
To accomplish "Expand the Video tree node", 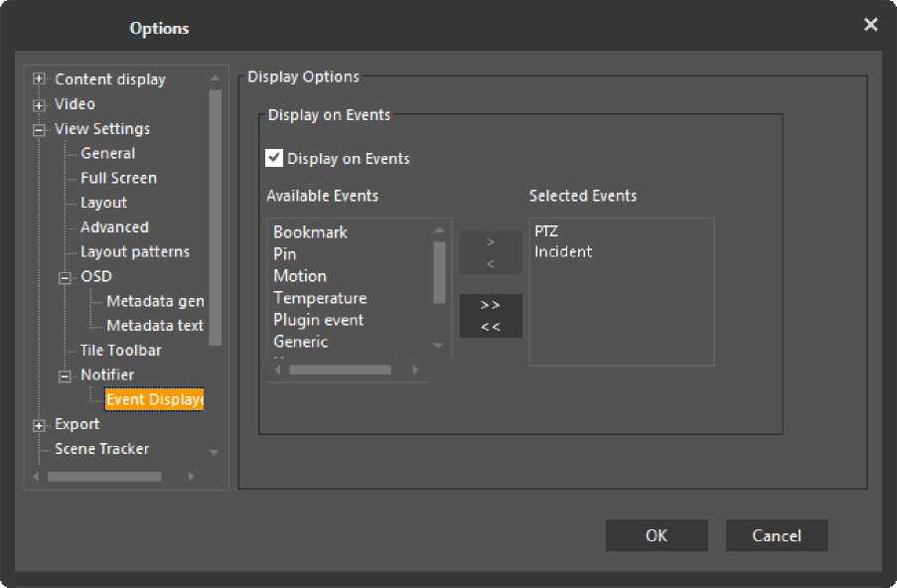I will tap(40, 104).
